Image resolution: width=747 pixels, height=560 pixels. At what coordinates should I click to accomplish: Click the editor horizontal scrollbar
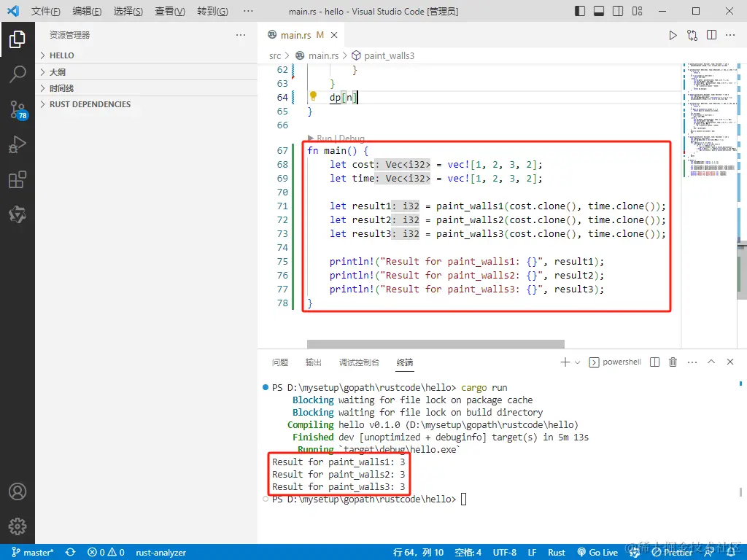pos(436,344)
